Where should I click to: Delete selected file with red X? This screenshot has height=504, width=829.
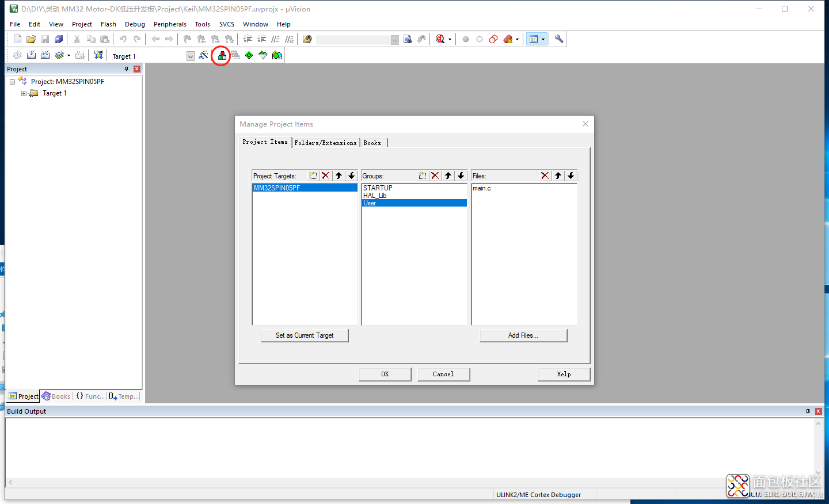click(545, 175)
